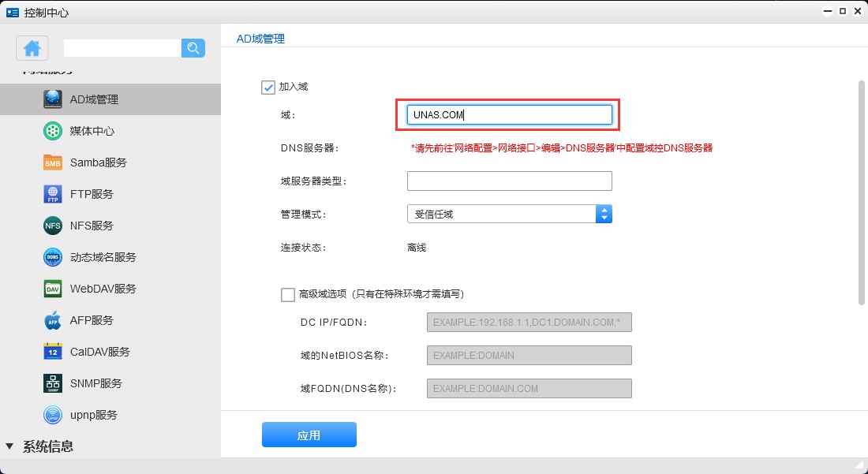Open the WebDAV服务 icon

53,289
